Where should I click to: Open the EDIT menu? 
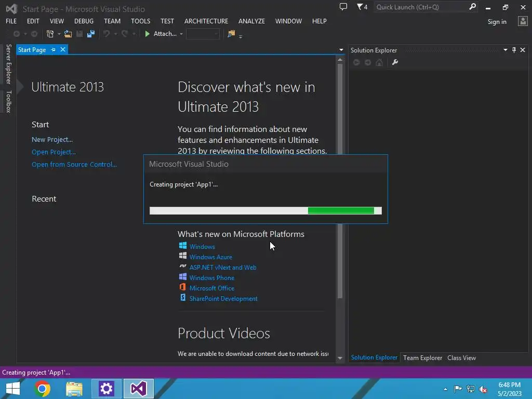pyautogui.click(x=33, y=21)
